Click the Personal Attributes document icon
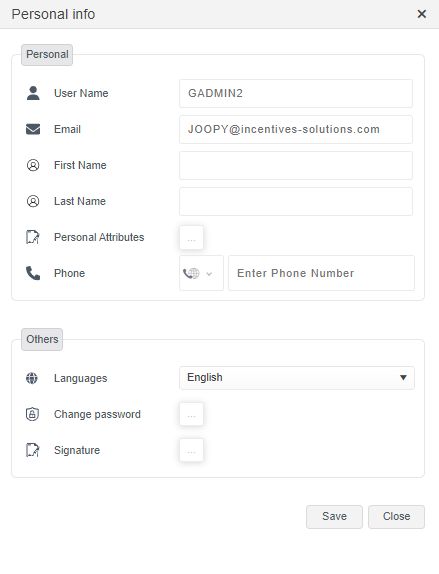Viewport: 439px width, 574px height. 33,237
